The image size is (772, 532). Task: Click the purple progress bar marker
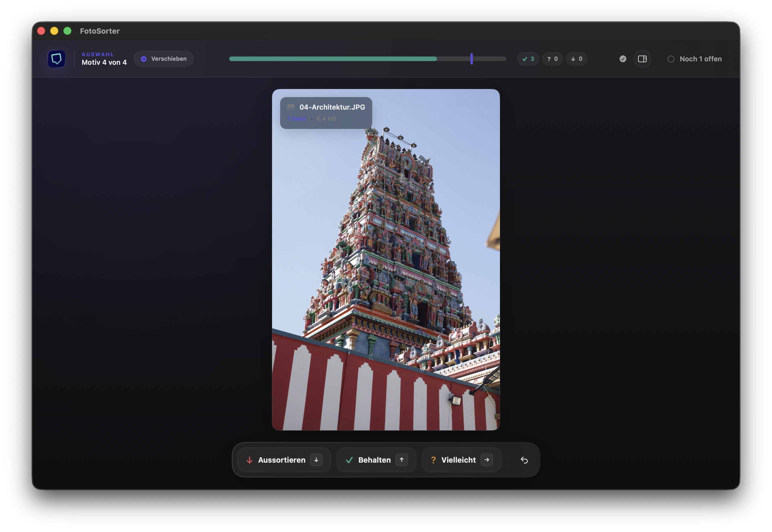471,59
